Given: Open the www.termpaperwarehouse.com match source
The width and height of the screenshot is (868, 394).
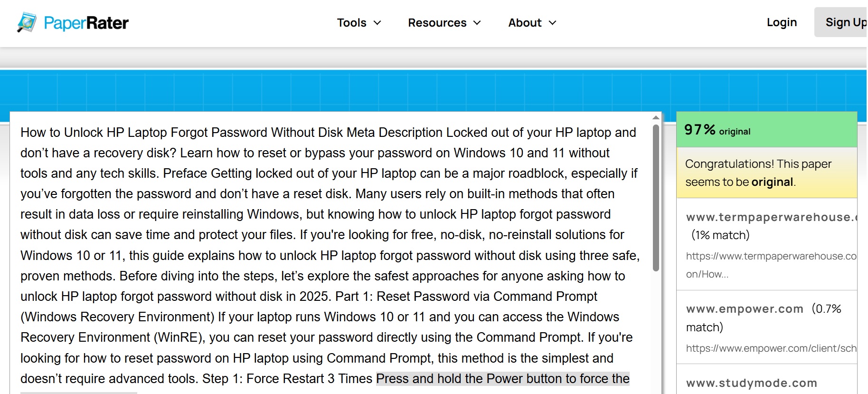Looking at the screenshot, I should 766,217.
